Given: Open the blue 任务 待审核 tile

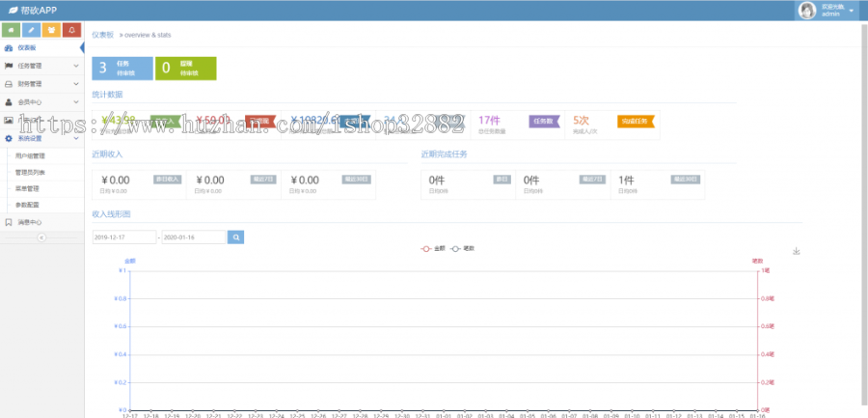Looking at the screenshot, I should click(x=122, y=68).
